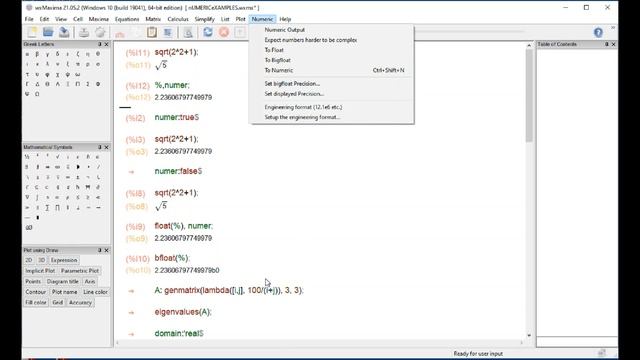Click the horizontal scrollbar right arrow
640x360 pixels.
pos(522,342)
